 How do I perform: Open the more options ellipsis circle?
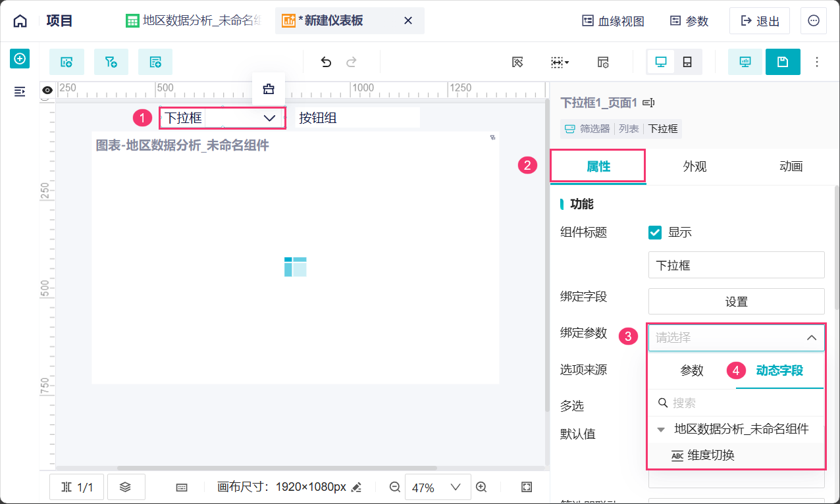click(x=814, y=21)
